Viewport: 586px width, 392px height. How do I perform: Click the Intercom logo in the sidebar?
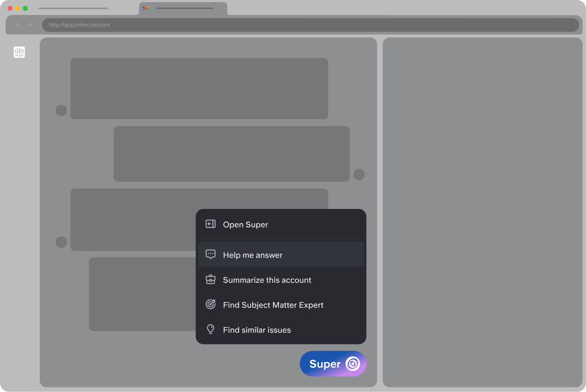(x=19, y=52)
